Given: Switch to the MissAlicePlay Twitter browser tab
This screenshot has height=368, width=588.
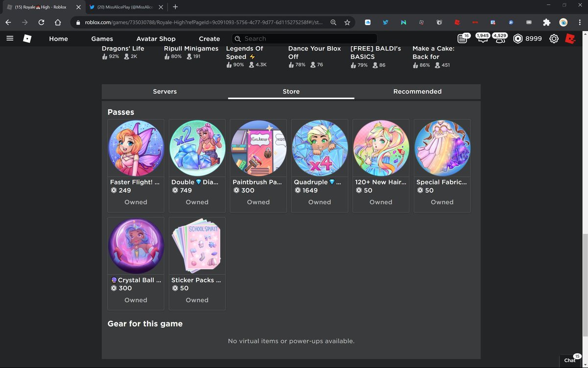Looking at the screenshot, I should (126, 7).
